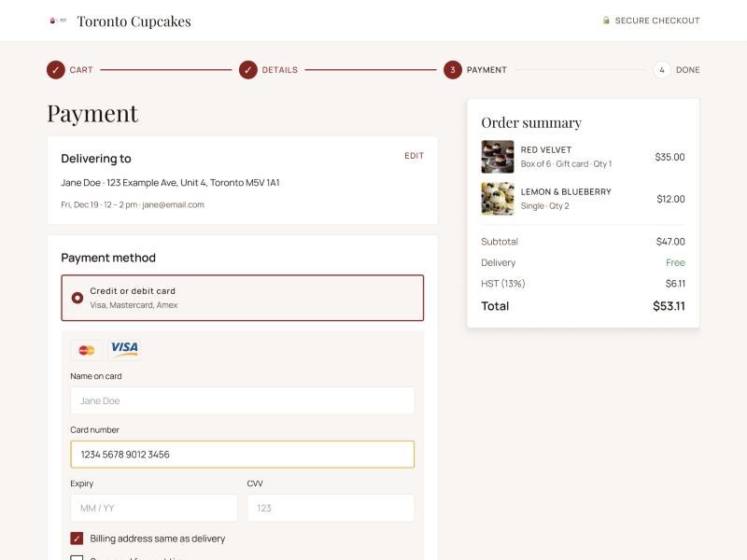Click 'Box of 6 · Gift card · Qty 1' text
747x560 pixels.
[x=566, y=164]
